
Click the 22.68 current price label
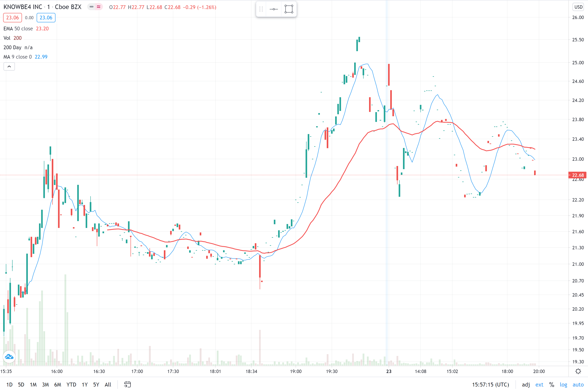(578, 175)
